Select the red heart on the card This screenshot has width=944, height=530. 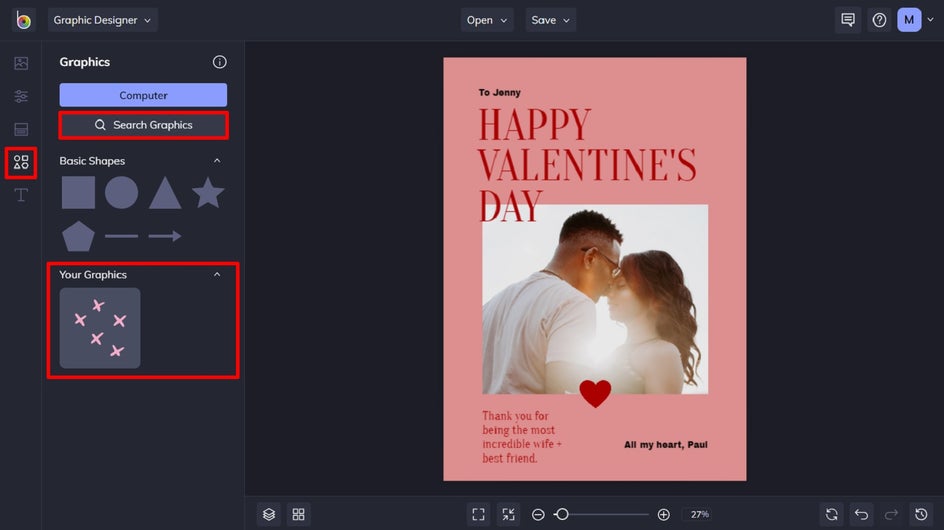[595, 393]
